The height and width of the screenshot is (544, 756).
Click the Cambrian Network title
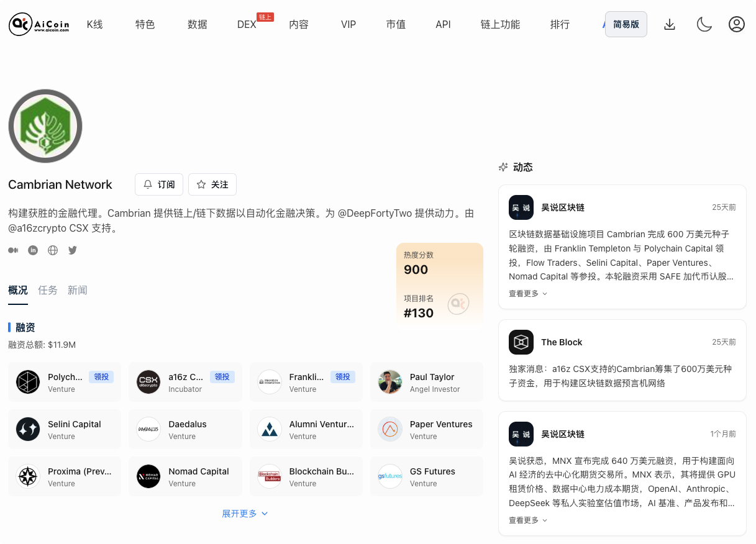tap(60, 184)
